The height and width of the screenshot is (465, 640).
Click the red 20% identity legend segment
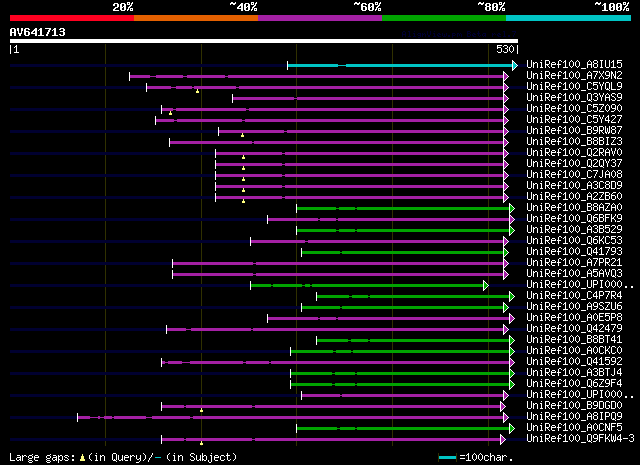72,18
